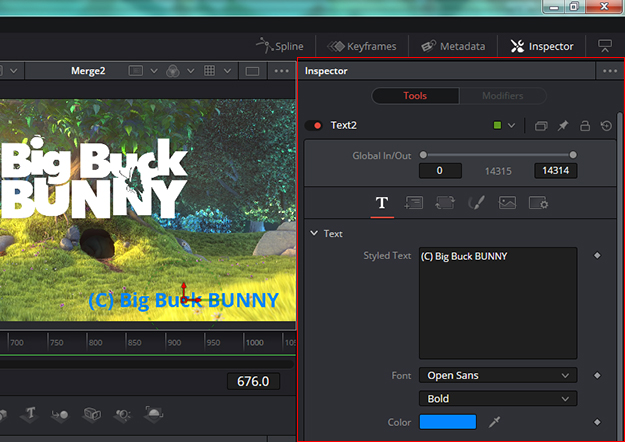Toggle the Text2 node enable switch
This screenshot has width=625, height=442.
tap(315, 126)
